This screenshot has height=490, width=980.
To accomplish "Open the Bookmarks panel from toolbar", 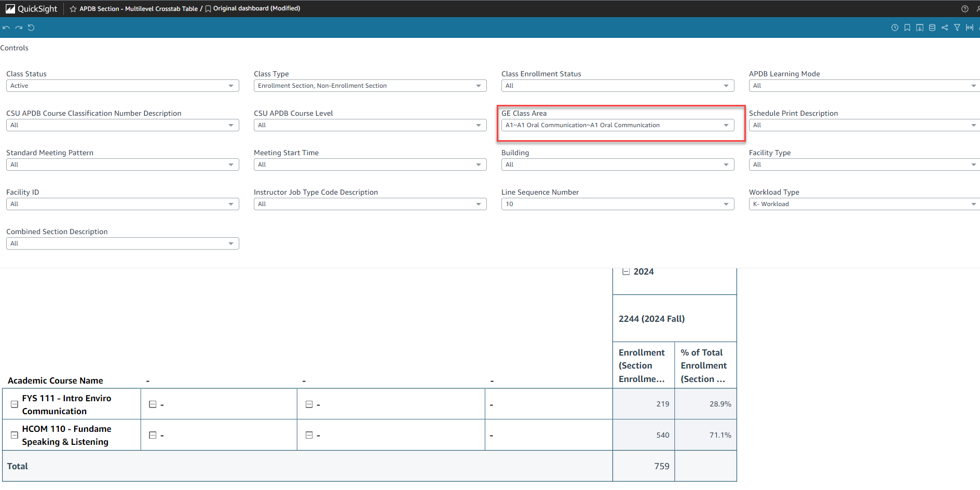I will pyautogui.click(x=907, y=28).
